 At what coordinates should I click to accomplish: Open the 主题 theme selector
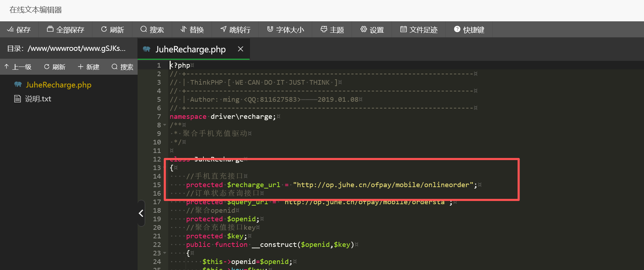[332, 30]
